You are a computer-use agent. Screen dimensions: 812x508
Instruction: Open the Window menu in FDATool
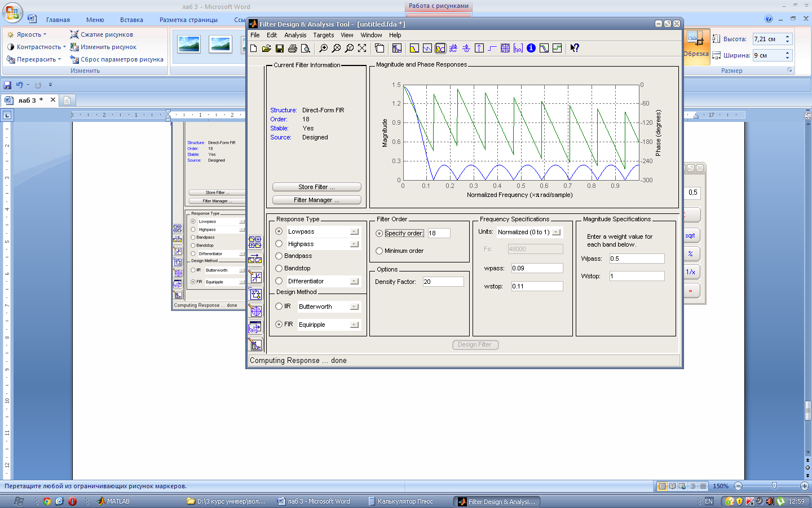pyautogui.click(x=371, y=35)
